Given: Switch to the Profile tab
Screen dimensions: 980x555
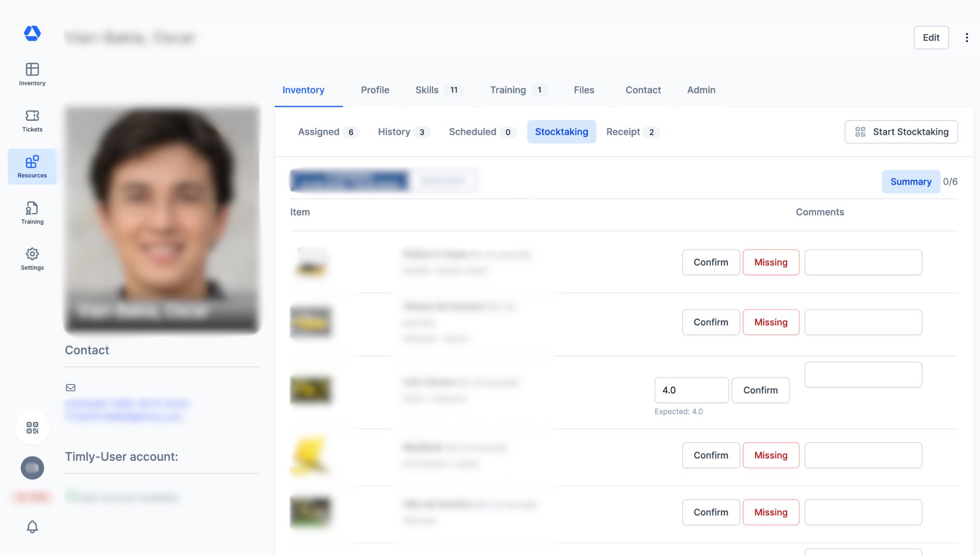Looking at the screenshot, I should (x=375, y=90).
